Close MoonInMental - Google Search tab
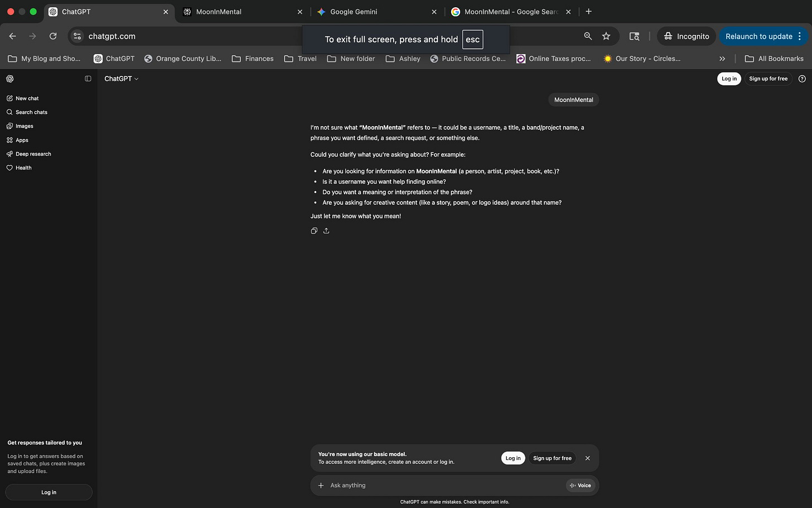 click(x=568, y=12)
